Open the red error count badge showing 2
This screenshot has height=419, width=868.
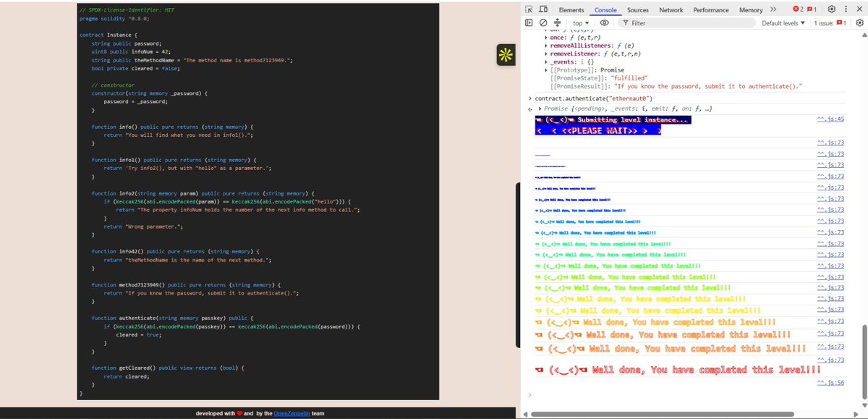coord(798,9)
